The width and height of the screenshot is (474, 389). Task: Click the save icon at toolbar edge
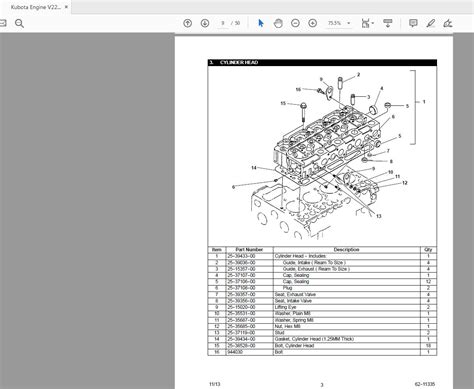(3, 23)
